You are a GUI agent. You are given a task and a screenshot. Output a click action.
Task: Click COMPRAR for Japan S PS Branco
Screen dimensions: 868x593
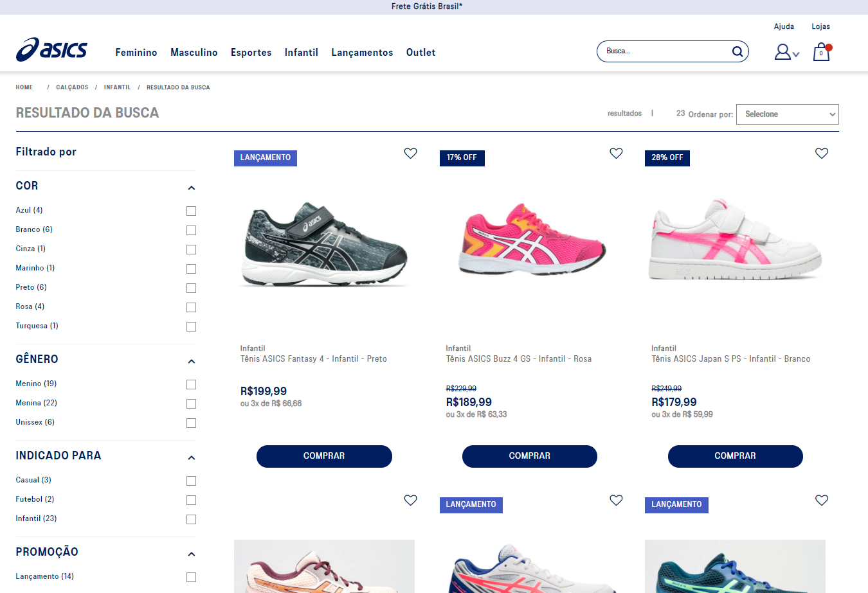click(736, 456)
